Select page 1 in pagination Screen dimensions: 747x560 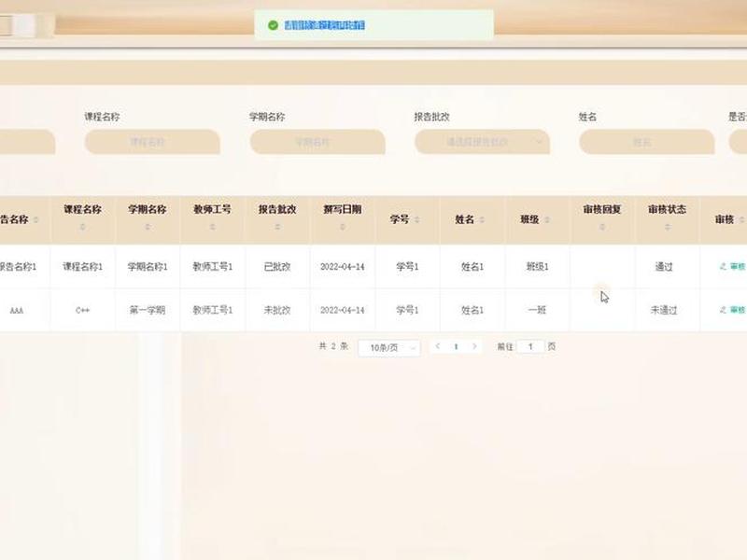(x=456, y=346)
